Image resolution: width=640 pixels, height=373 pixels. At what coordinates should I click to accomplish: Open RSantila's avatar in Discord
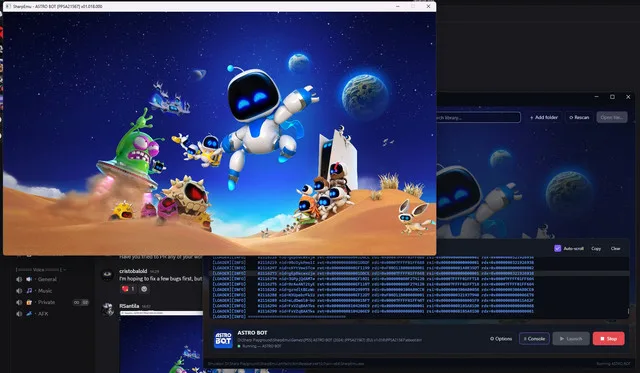coord(107,309)
